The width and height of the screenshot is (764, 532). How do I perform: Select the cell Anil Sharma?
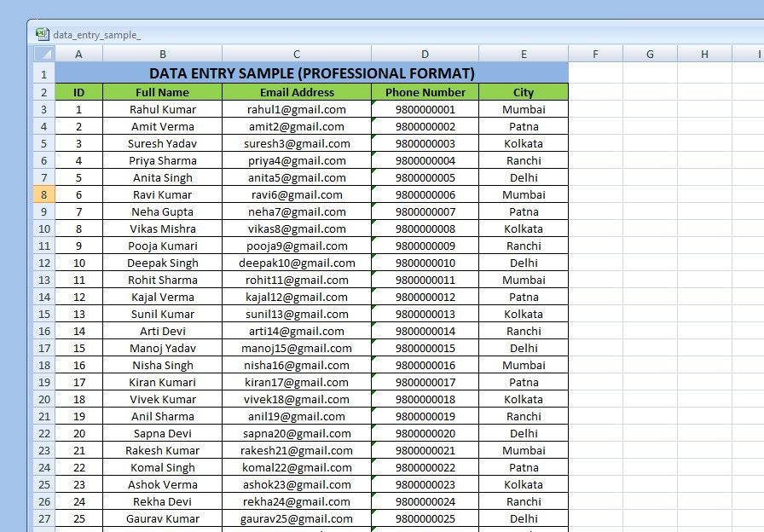click(x=162, y=416)
